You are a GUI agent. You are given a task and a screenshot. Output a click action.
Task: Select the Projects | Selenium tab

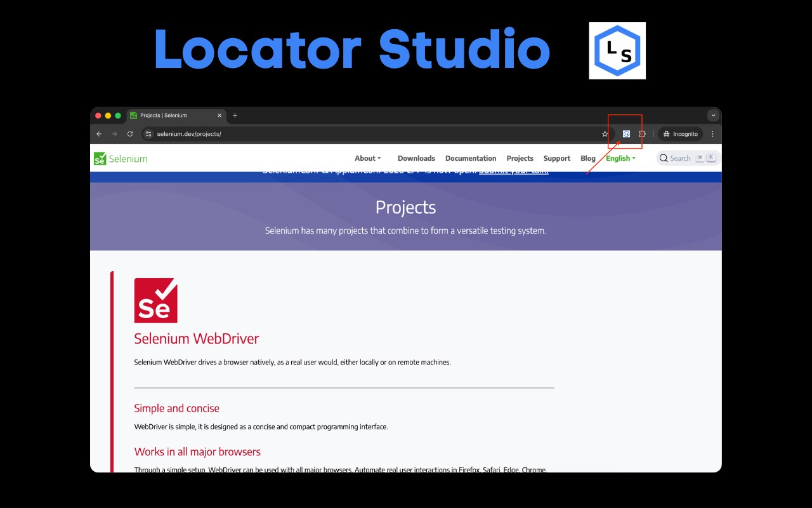point(176,116)
